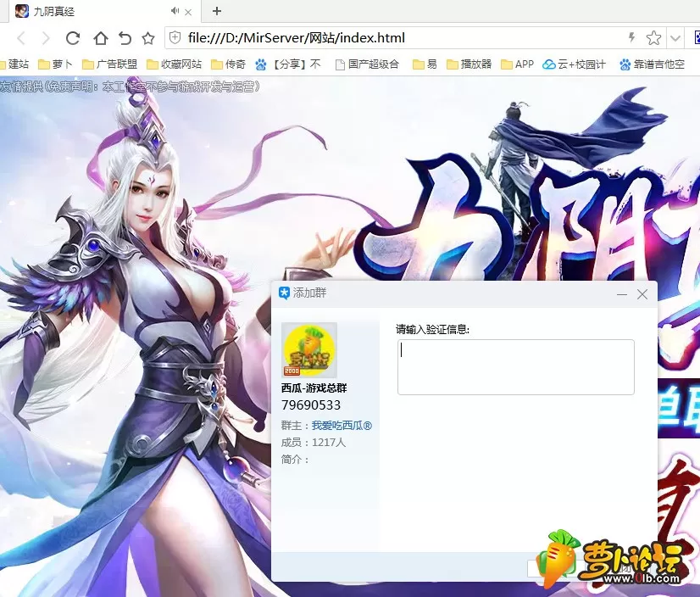The height and width of the screenshot is (597, 700).
Task: Click the 西瓜-游戏总群 group avatar
Action: coord(309,350)
